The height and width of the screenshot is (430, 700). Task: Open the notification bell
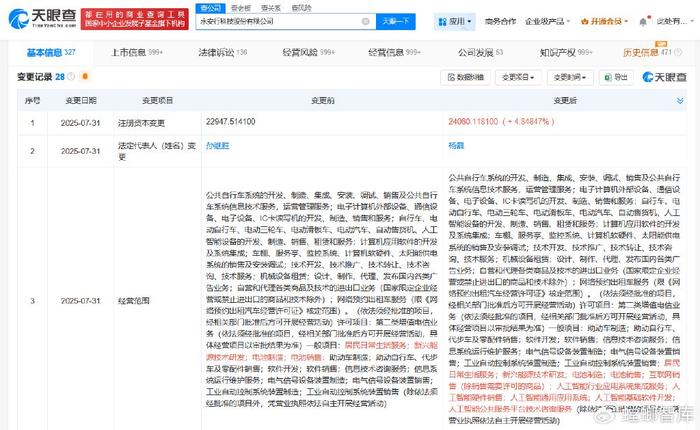[643, 21]
